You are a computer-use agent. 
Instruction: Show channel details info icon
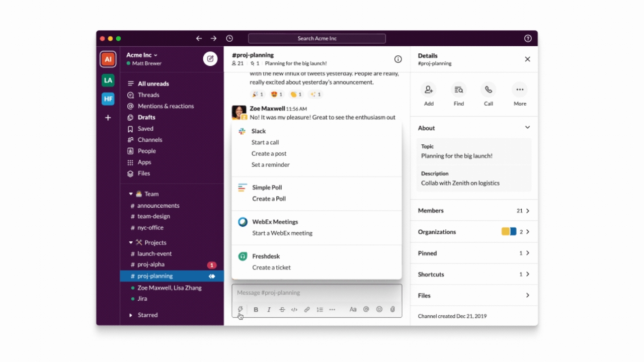point(398,59)
